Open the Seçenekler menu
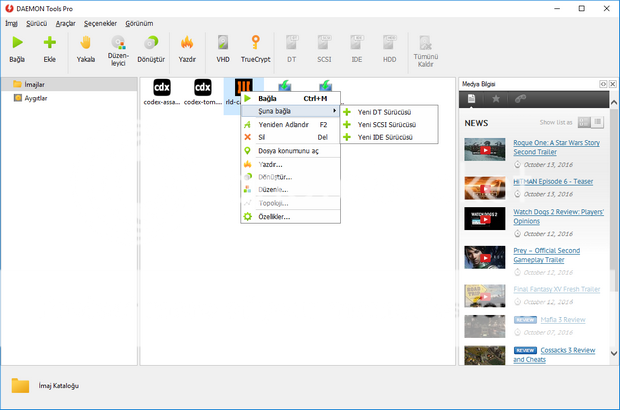Viewport: 620px width, 410px height. (x=100, y=23)
